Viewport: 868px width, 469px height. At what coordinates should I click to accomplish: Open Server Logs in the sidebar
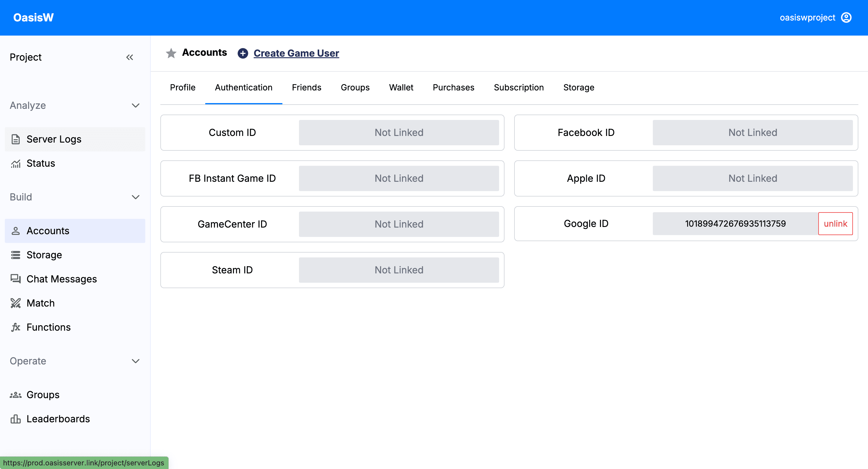(x=75, y=139)
